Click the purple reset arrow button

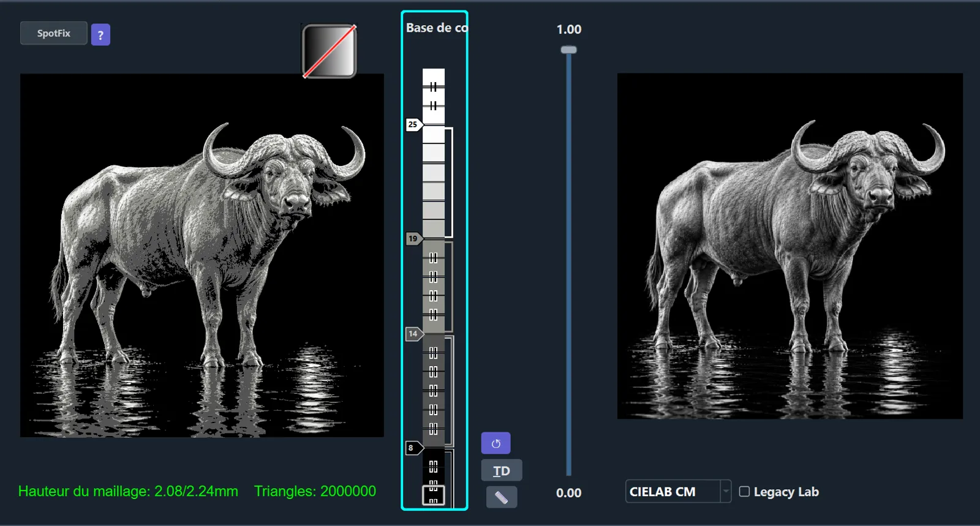496,443
